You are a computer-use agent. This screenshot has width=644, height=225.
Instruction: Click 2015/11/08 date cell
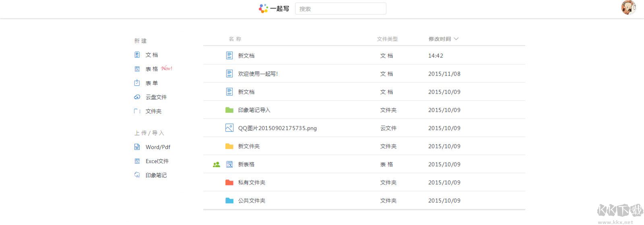(x=444, y=74)
